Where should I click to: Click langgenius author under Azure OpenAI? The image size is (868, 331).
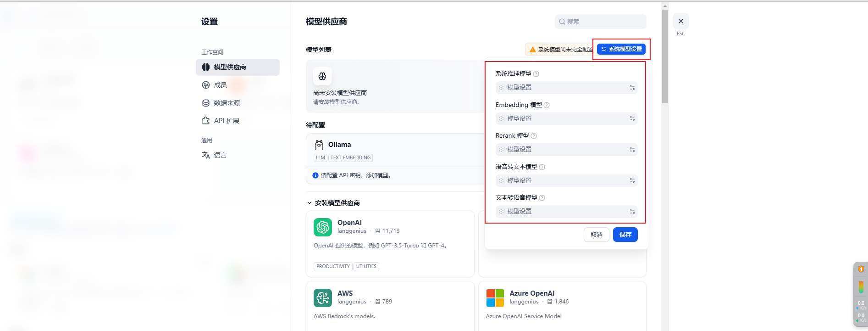click(524, 302)
